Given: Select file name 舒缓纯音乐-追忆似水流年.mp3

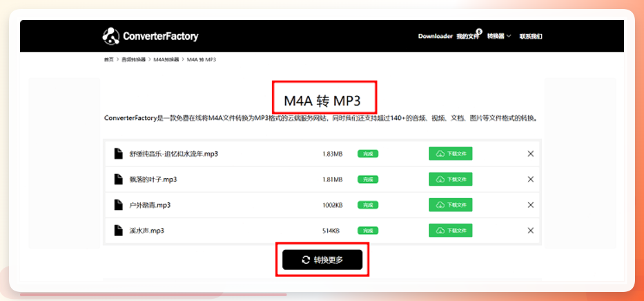Looking at the screenshot, I should 174,153.
